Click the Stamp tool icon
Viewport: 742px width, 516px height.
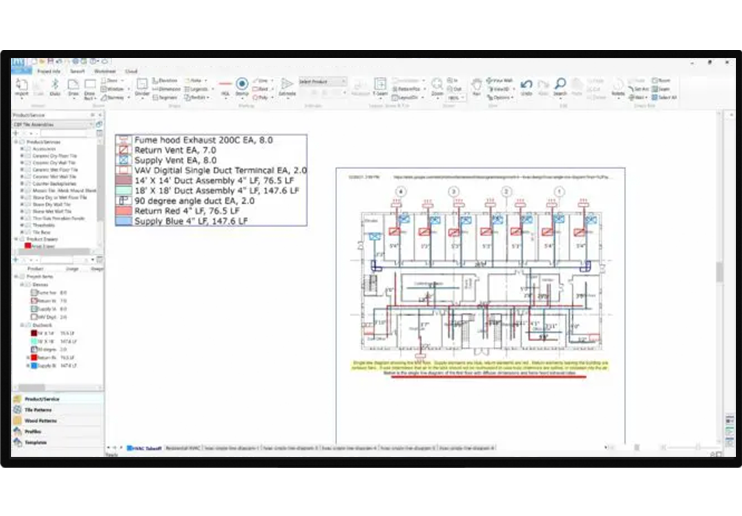click(242, 86)
